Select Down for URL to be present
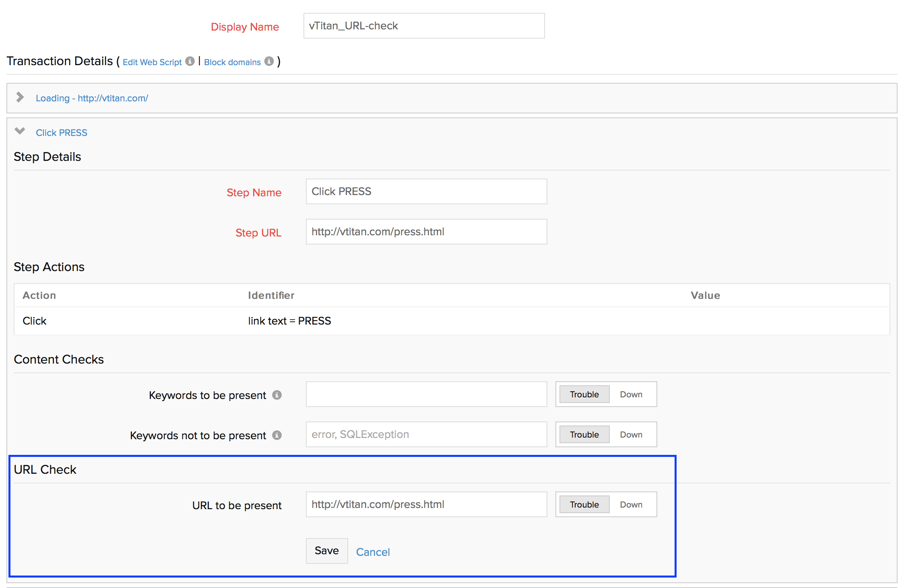 coord(631,505)
